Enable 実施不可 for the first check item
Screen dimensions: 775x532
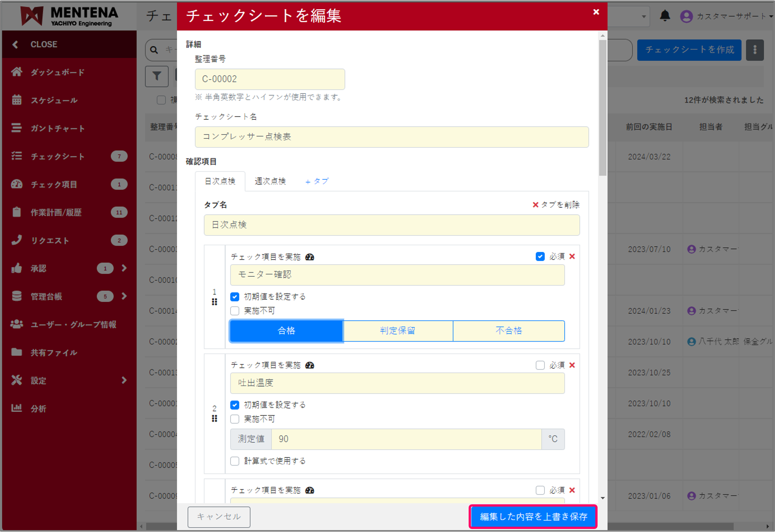point(235,311)
